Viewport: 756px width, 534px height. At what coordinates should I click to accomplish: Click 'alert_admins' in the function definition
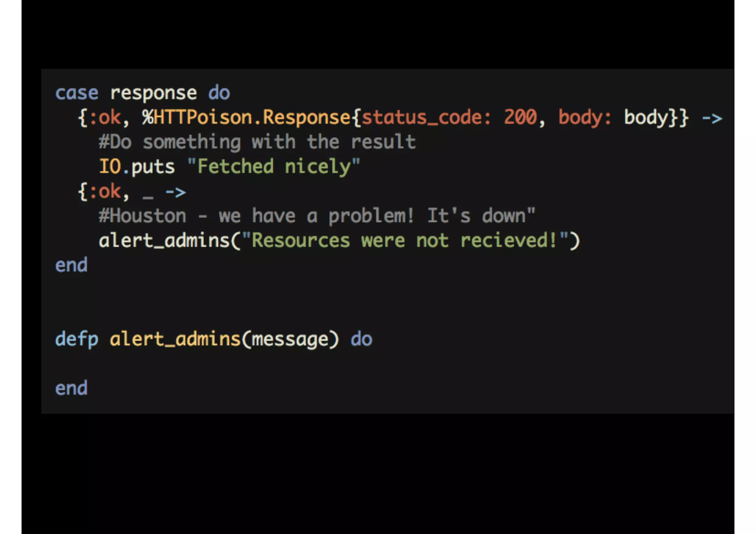(175, 339)
